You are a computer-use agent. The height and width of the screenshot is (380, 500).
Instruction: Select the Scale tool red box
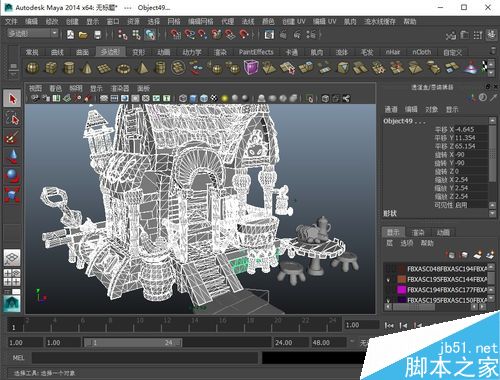click(x=12, y=194)
